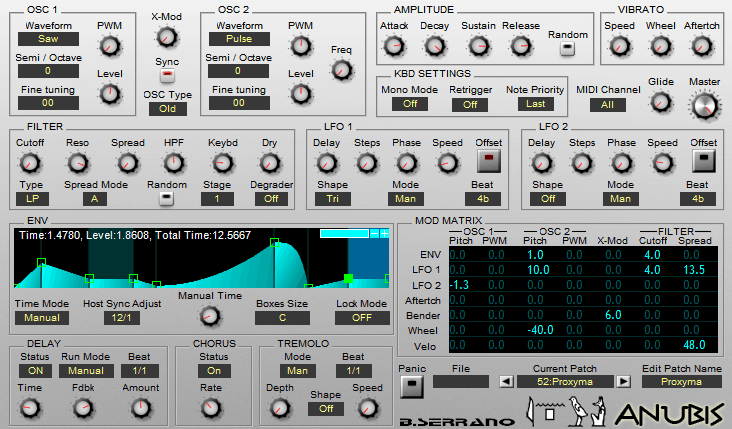Click the Filter Spread knob
The width and height of the screenshot is (732, 429).
coord(127,163)
